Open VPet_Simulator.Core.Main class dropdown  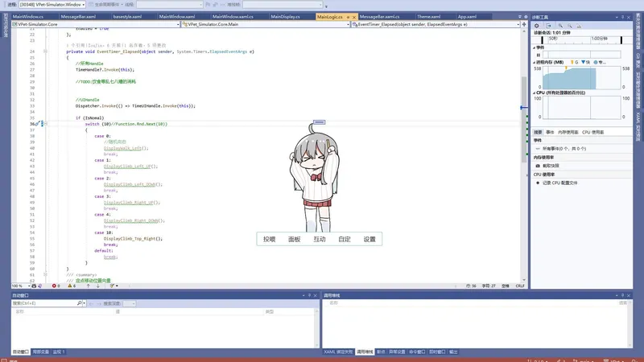click(266, 24)
